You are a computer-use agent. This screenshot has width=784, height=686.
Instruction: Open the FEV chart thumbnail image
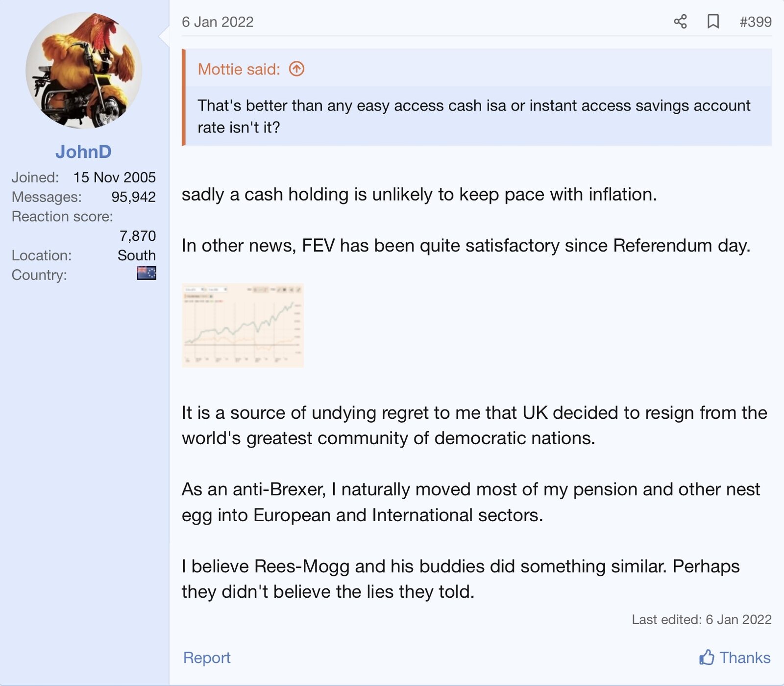click(243, 325)
